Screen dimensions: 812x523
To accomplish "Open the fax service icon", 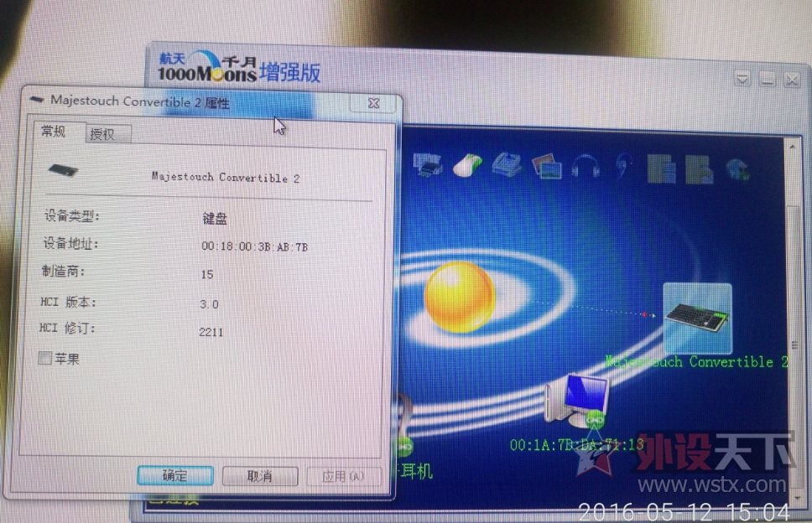I will 507,164.
